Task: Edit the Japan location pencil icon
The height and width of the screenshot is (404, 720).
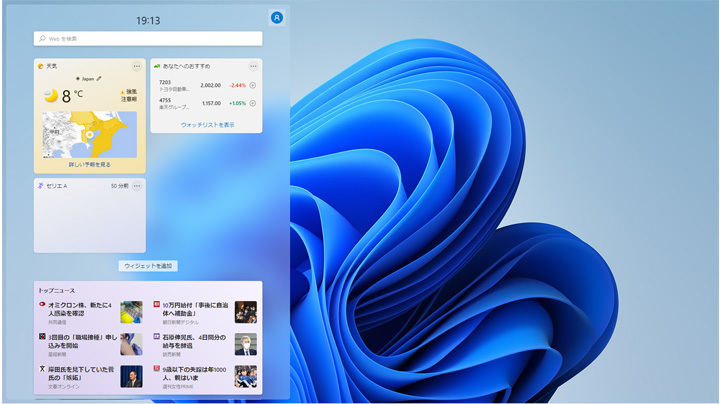Action: coord(99,79)
